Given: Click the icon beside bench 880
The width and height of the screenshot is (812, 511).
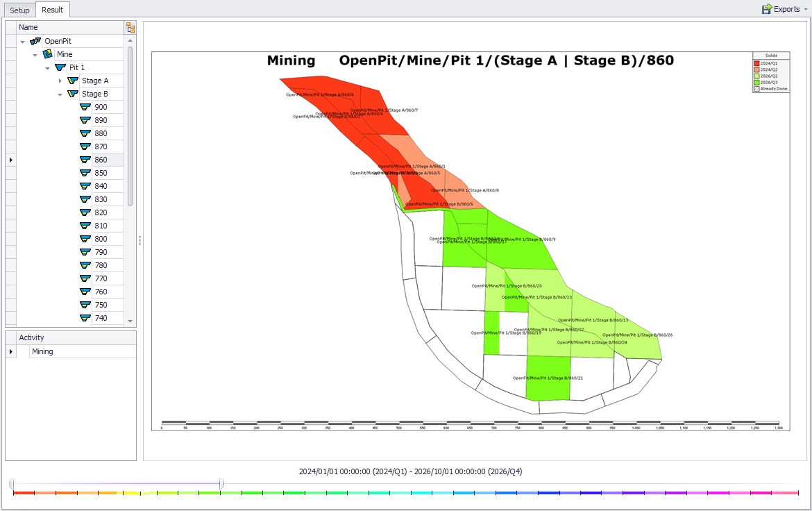Looking at the screenshot, I should click(85, 133).
